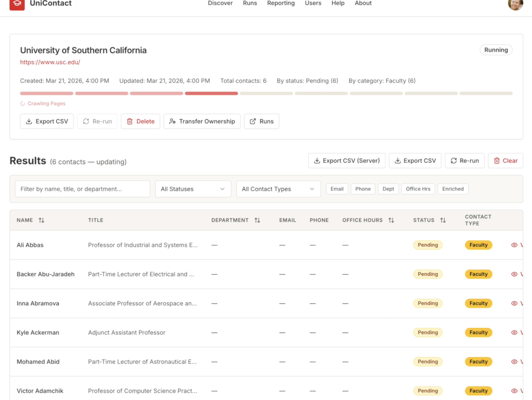Viewport: 532px width, 400px height.
Task: Open the top nav Runs page
Action: coord(250,3)
